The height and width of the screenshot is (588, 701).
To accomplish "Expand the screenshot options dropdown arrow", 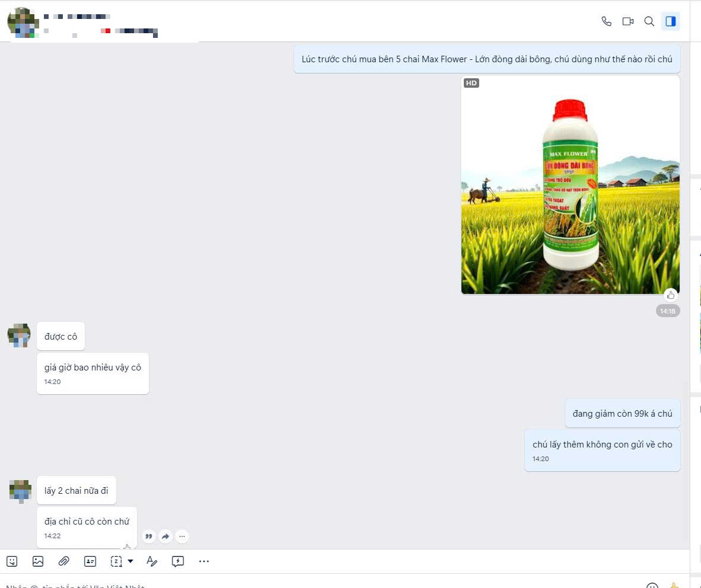I will tap(130, 561).
